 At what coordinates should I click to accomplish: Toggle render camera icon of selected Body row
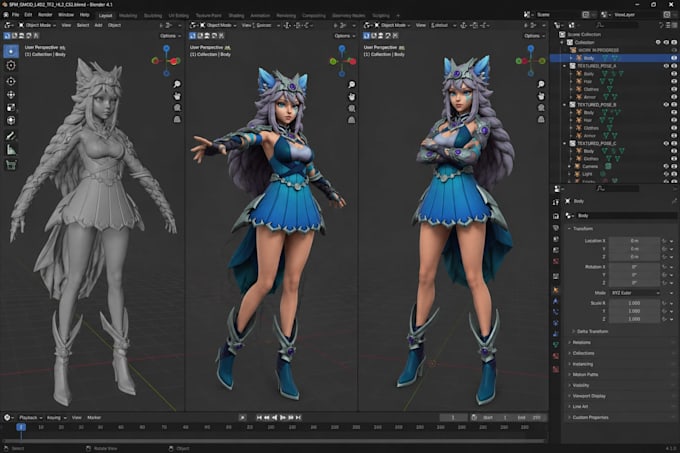click(x=674, y=58)
